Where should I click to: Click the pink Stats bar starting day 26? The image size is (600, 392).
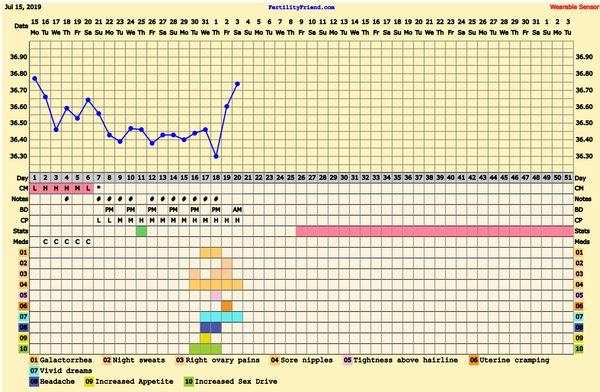435,231
